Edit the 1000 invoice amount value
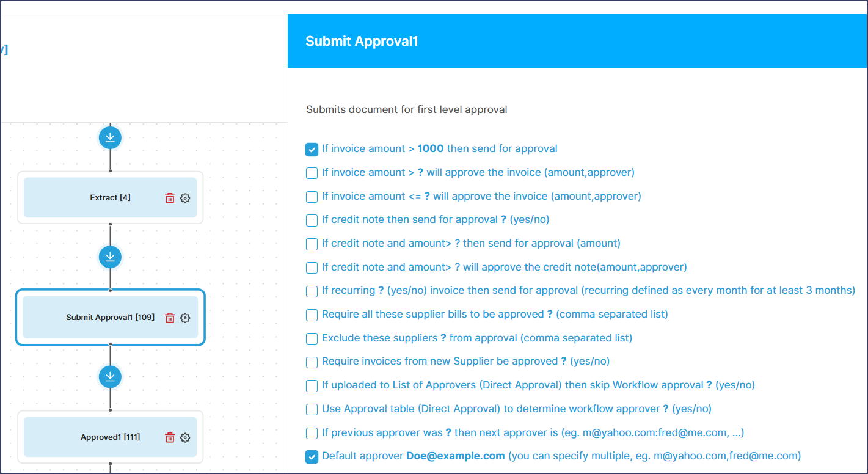This screenshot has width=868, height=474. pos(431,149)
